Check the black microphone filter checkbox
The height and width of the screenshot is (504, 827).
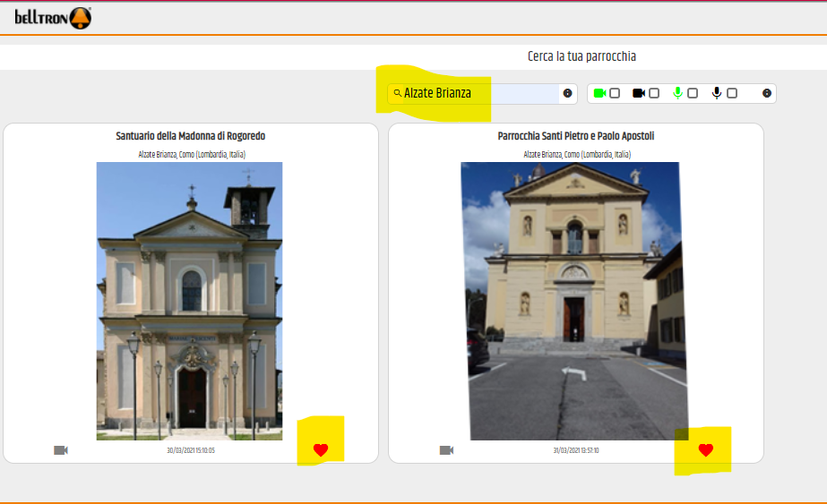(732, 93)
